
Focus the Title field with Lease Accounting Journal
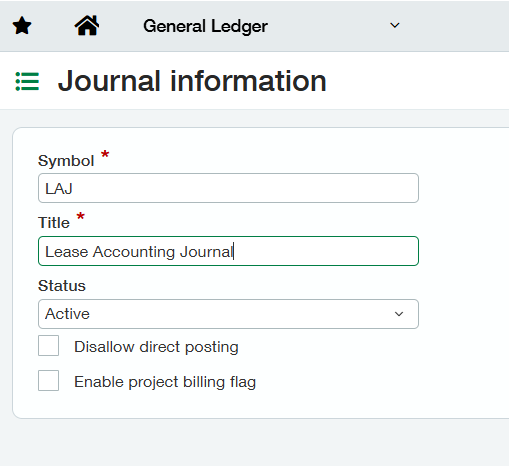[x=228, y=251]
